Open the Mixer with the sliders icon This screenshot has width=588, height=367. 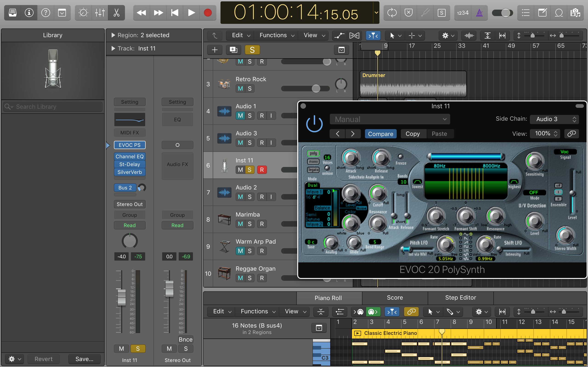(100, 13)
